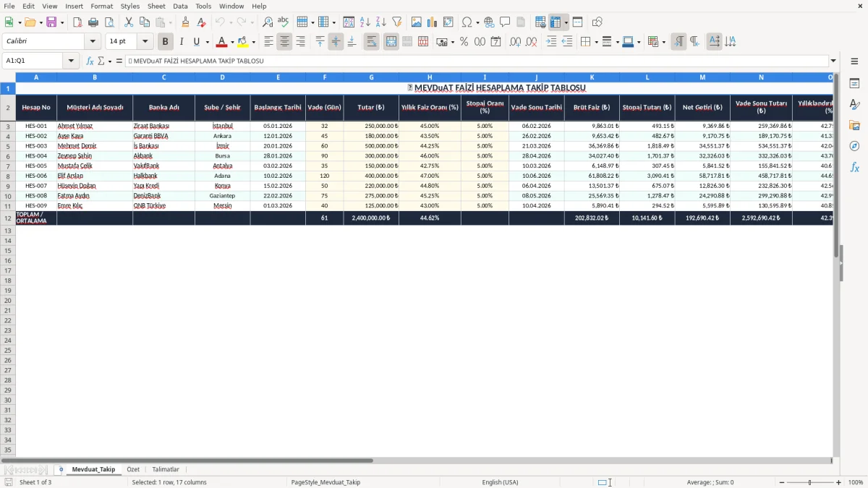Open the Sheet menu

(x=156, y=6)
